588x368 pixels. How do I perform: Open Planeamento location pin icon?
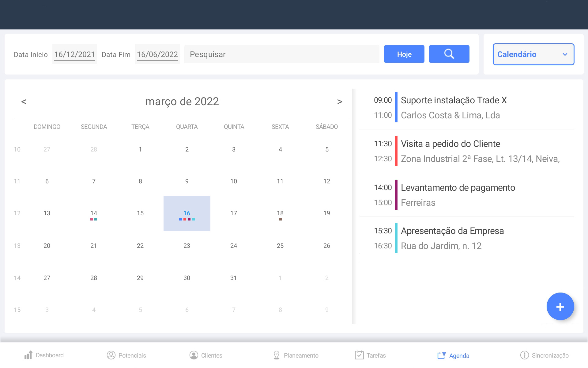pyautogui.click(x=276, y=355)
